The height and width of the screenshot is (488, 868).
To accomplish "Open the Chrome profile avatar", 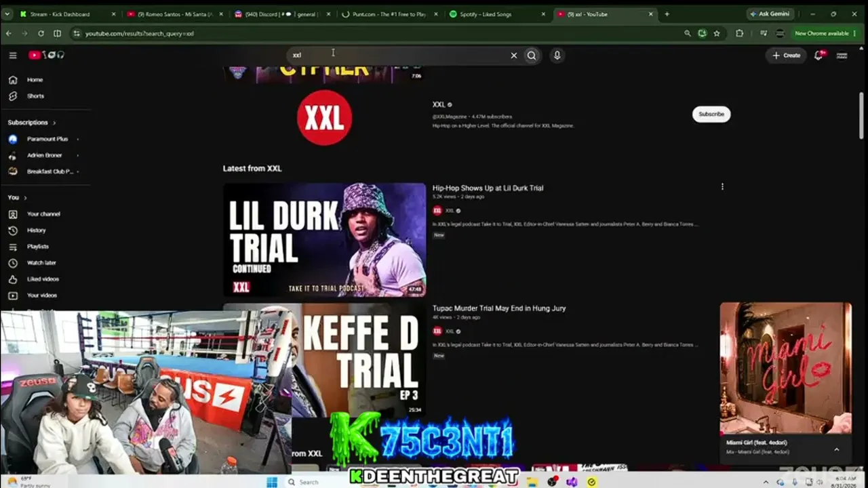I will pos(780,33).
